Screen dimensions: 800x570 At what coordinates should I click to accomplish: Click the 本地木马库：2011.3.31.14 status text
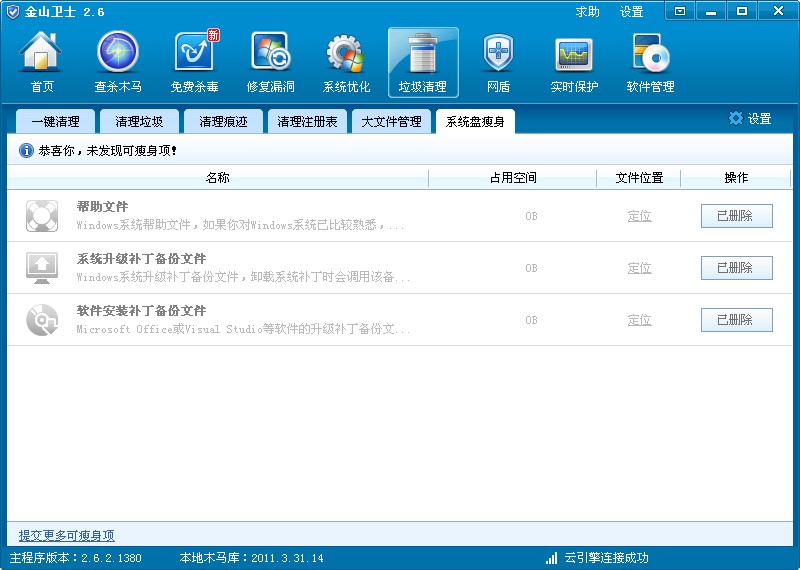(252, 558)
